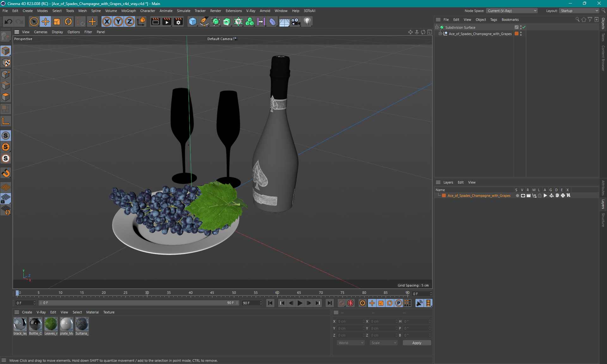
Task: Select the Move tool
Action: tap(46, 21)
